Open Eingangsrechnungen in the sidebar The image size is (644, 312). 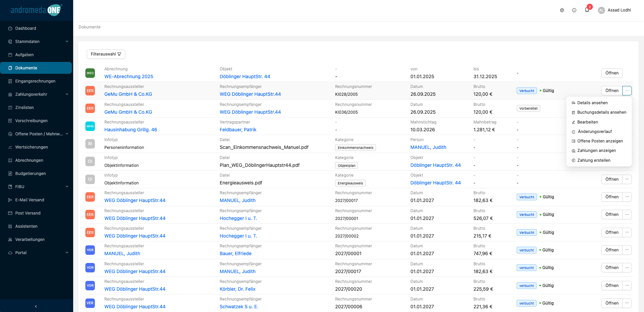36,81
